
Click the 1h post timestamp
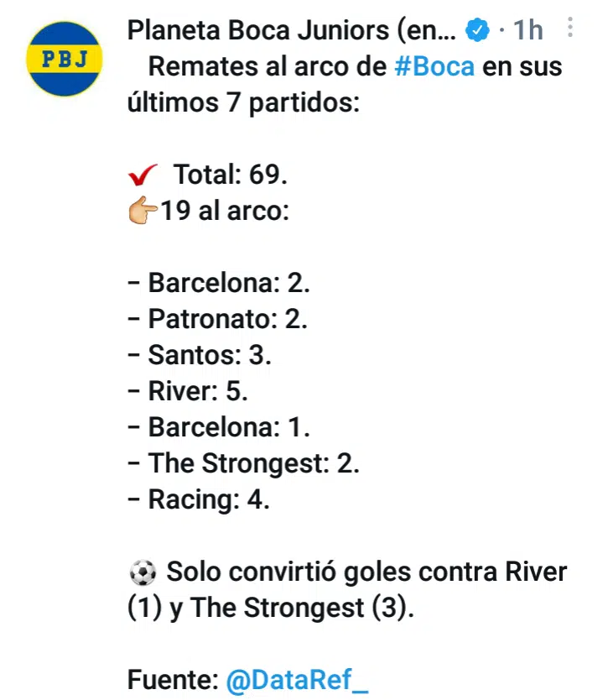528,32
